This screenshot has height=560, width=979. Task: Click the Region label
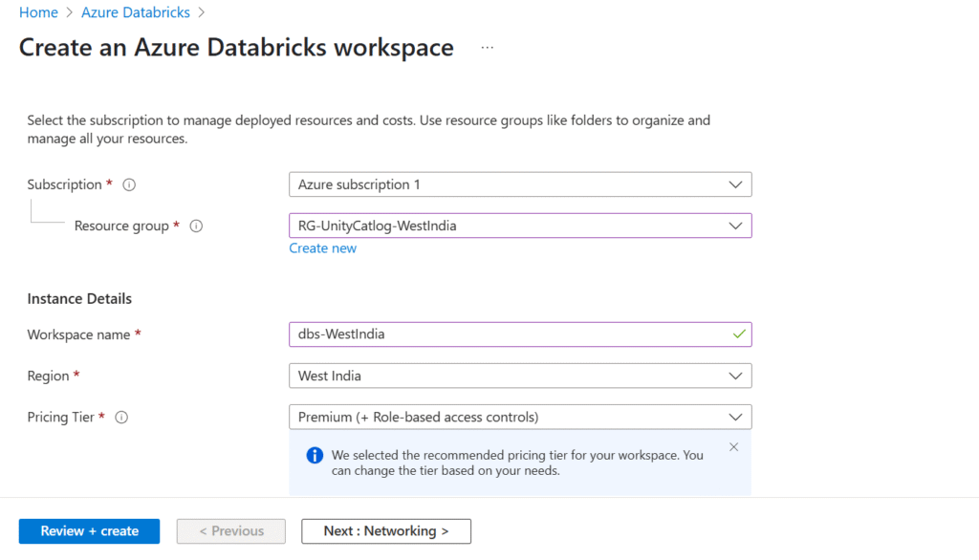[48, 376]
